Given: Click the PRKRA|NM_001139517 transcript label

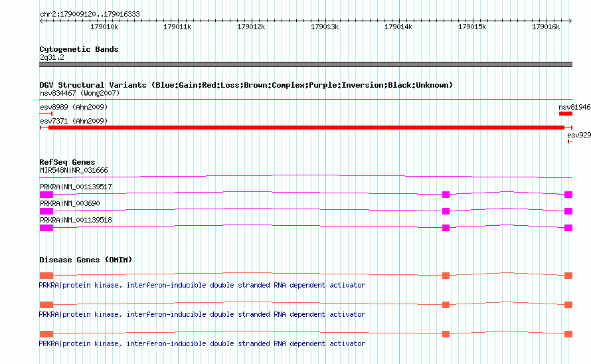Looking at the screenshot, I should pyautogui.click(x=76, y=187).
